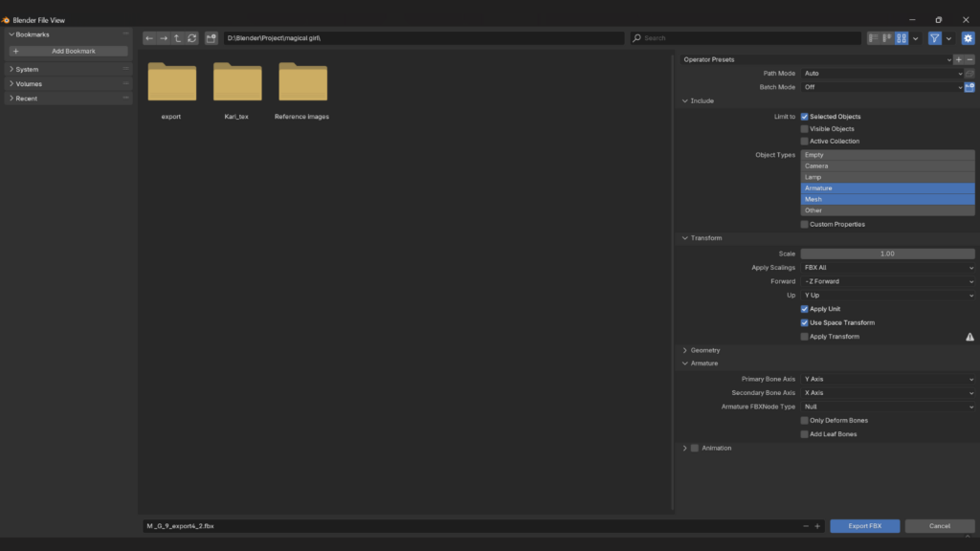The height and width of the screenshot is (551, 980).
Task: Switch to thumbnail display mode
Action: click(901, 38)
